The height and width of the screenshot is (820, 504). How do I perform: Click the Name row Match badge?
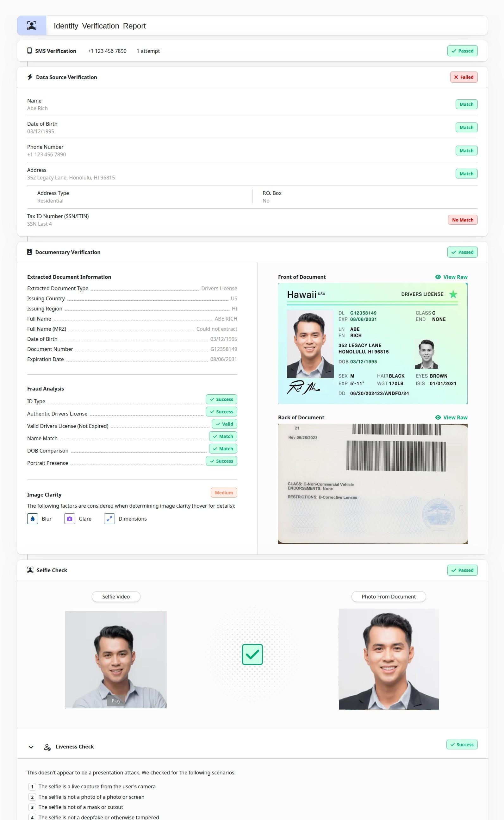466,104
